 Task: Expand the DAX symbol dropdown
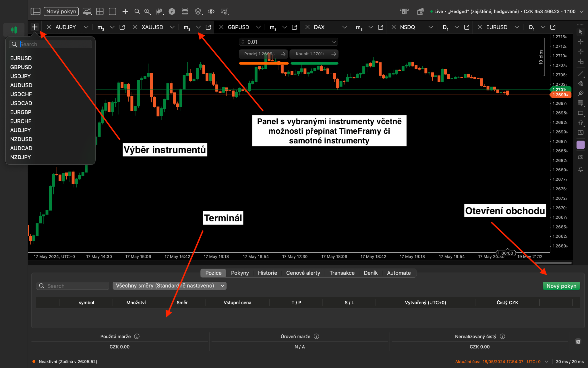[x=345, y=27]
